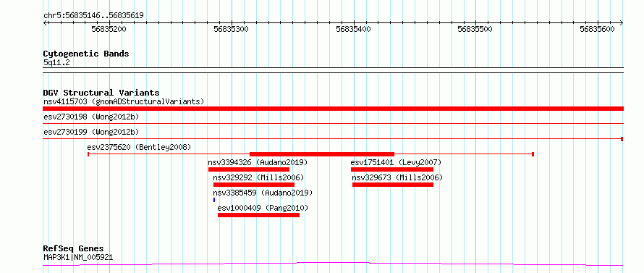Click the RefSeq Genes track heading
Viewport: 644px width, 273px height.
click(x=74, y=249)
